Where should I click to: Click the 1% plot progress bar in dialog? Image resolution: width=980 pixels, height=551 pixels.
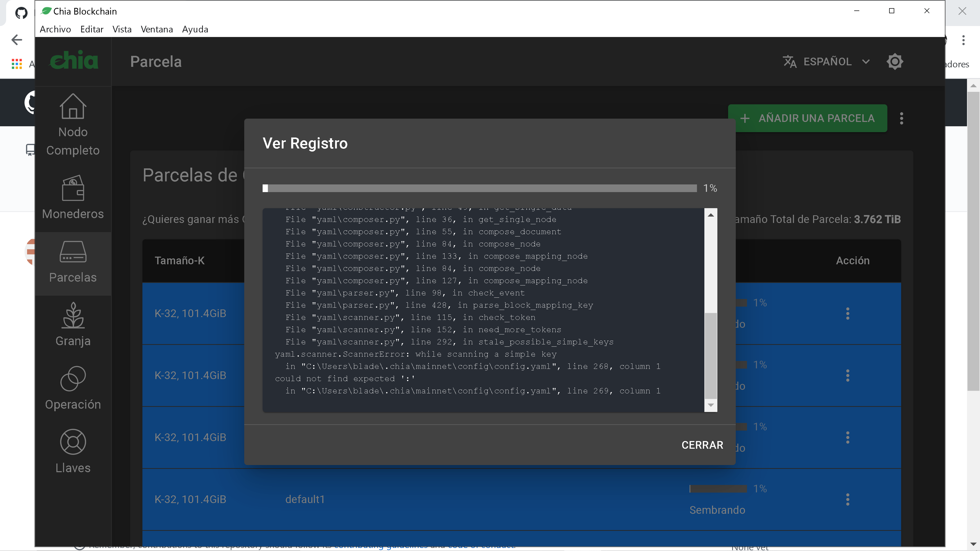[x=479, y=188]
